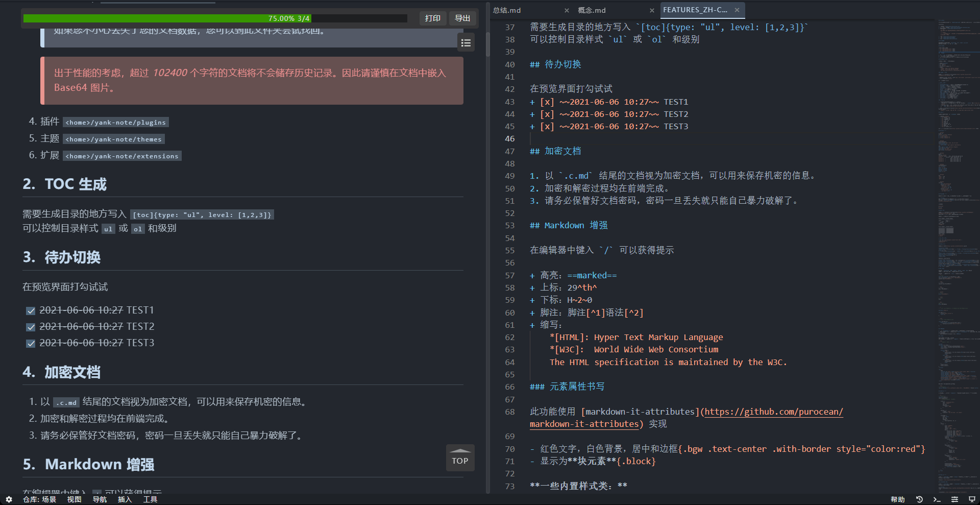Image resolution: width=980 pixels, height=505 pixels.
Task: Toggle the terminal prompt icon
Action: click(937, 499)
